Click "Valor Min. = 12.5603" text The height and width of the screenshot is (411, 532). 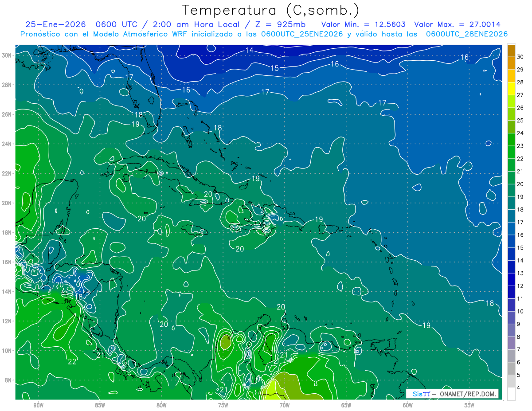tap(363, 24)
